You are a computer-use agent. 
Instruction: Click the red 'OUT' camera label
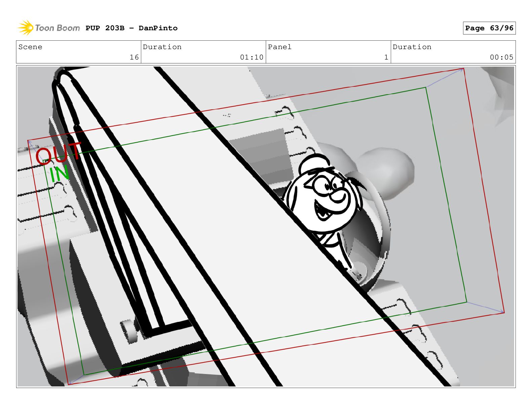click(59, 154)
